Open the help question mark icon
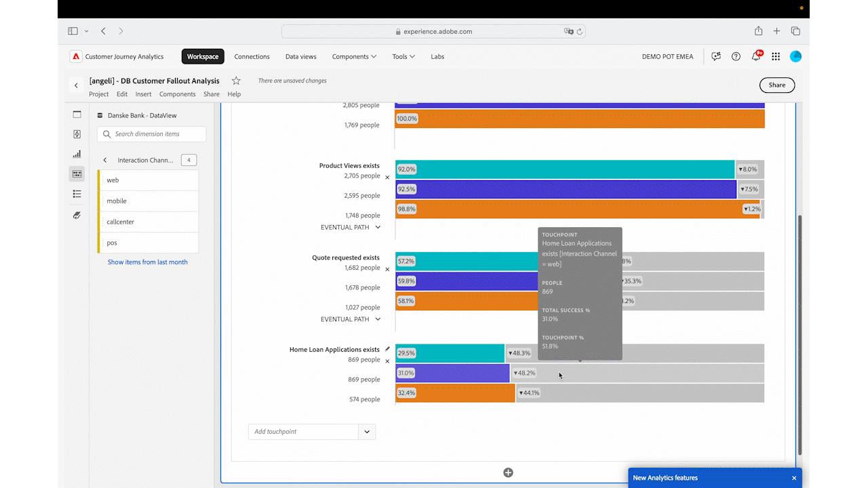This screenshot has height=488, width=868. pyautogui.click(x=736, y=57)
